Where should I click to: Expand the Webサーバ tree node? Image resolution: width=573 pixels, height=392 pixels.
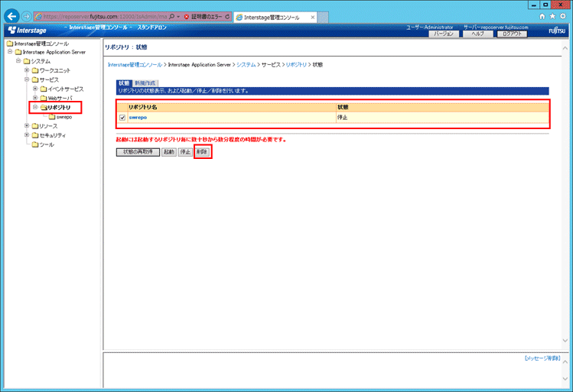35,98
